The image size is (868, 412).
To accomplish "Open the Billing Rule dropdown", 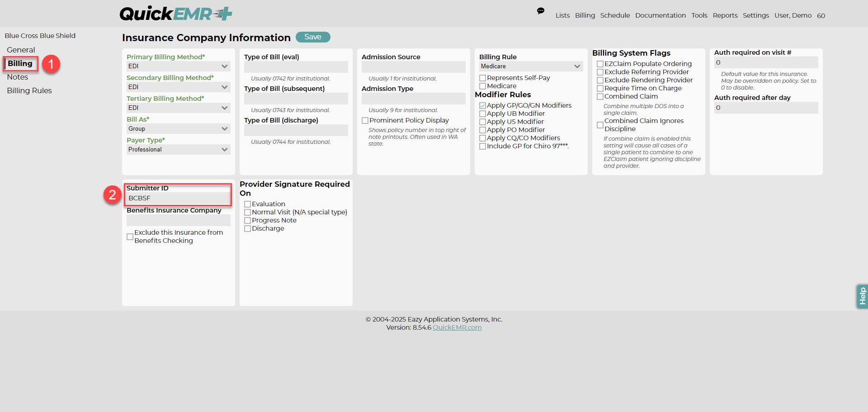I will 531,66.
